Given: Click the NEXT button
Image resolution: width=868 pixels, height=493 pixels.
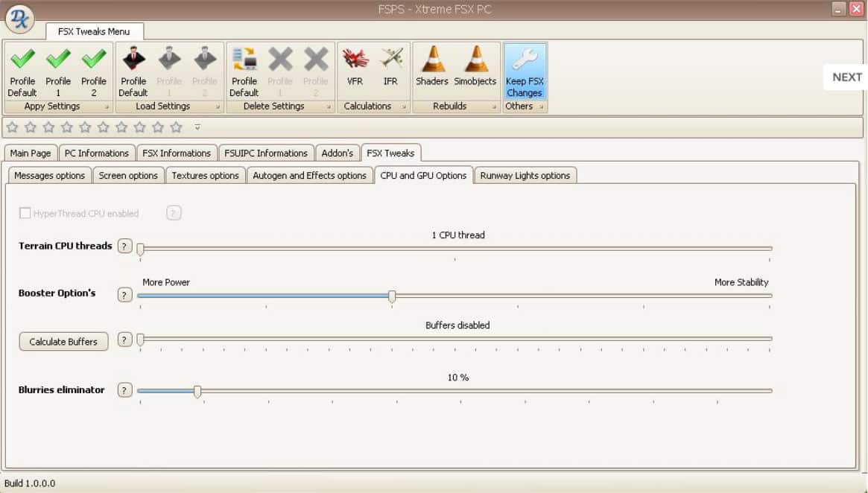Looking at the screenshot, I should [x=846, y=77].
